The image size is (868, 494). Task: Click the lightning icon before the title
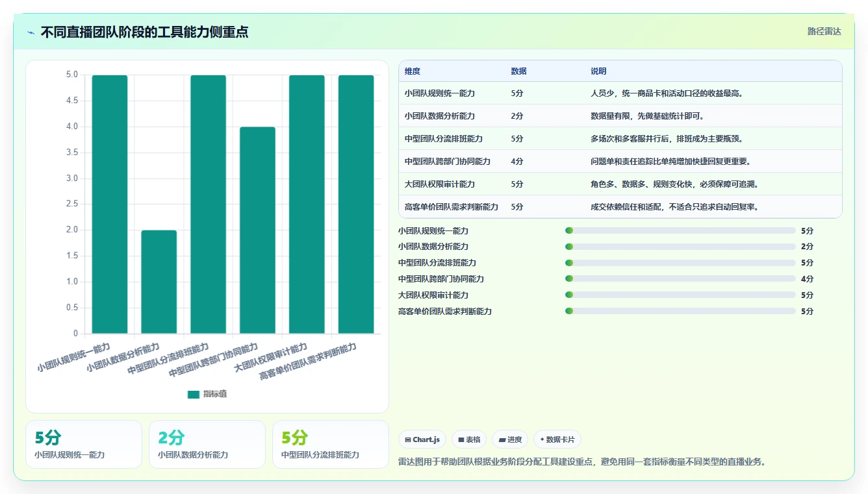(31, 32)
